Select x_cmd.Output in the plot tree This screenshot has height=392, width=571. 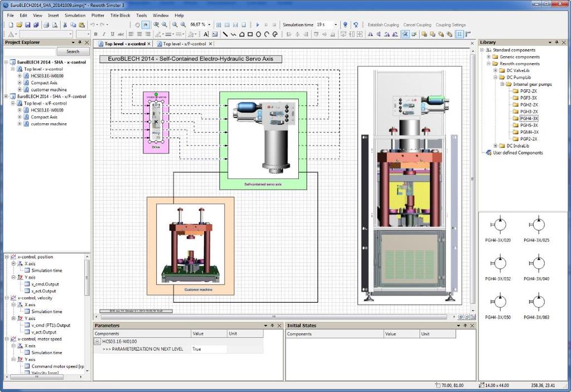pyautogui.click(x=45, y=284)
